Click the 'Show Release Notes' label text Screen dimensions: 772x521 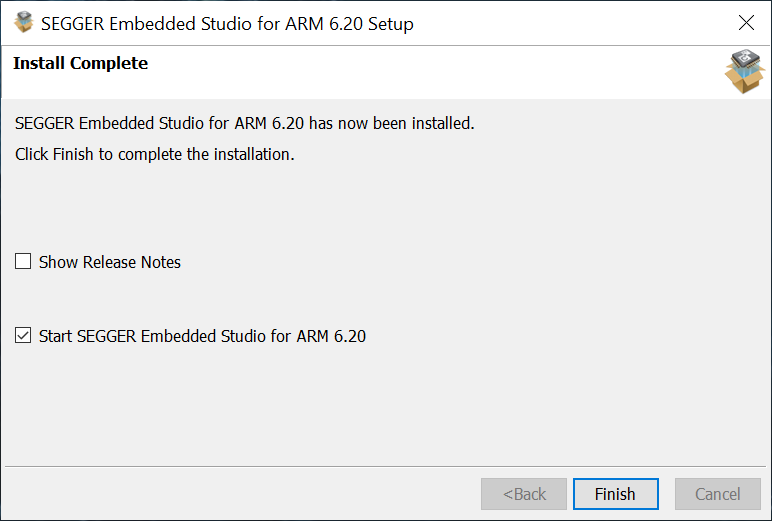pos(110,262)
